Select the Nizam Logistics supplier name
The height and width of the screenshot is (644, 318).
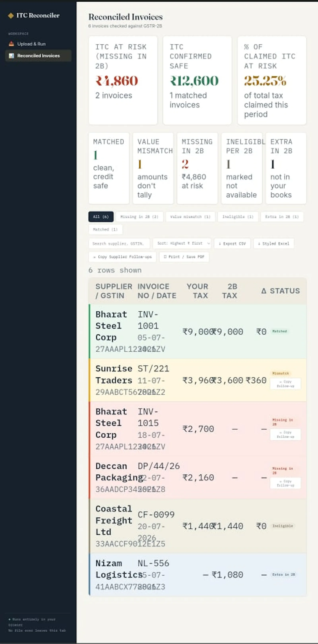pos(119,569)
